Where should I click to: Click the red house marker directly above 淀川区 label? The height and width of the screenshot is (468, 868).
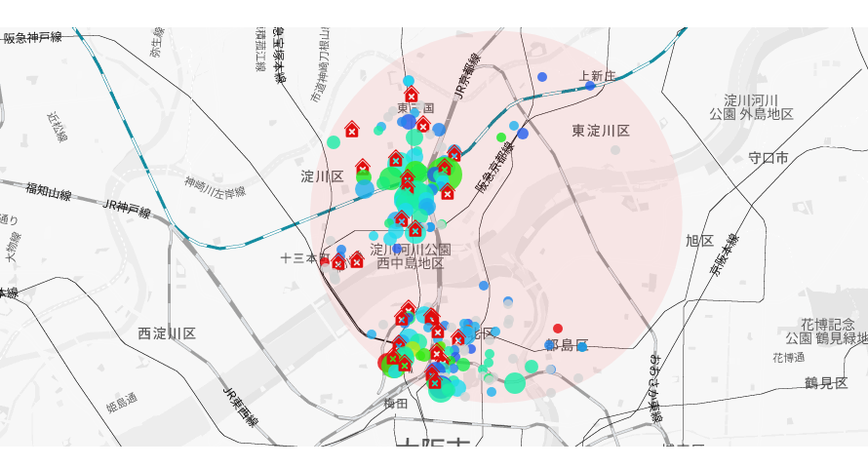click(363, 167)
